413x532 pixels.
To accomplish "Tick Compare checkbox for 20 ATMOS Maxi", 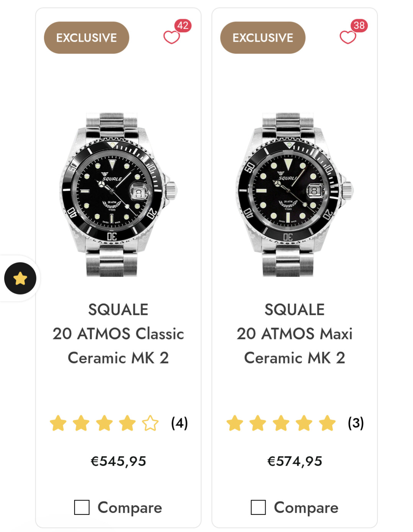I will [x=258, y=507].
